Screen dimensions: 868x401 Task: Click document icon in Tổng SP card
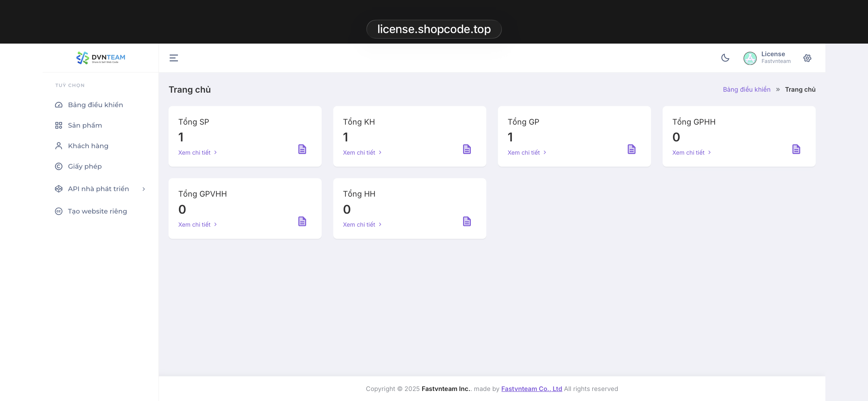pyautogui.click(x=302, y=149)
